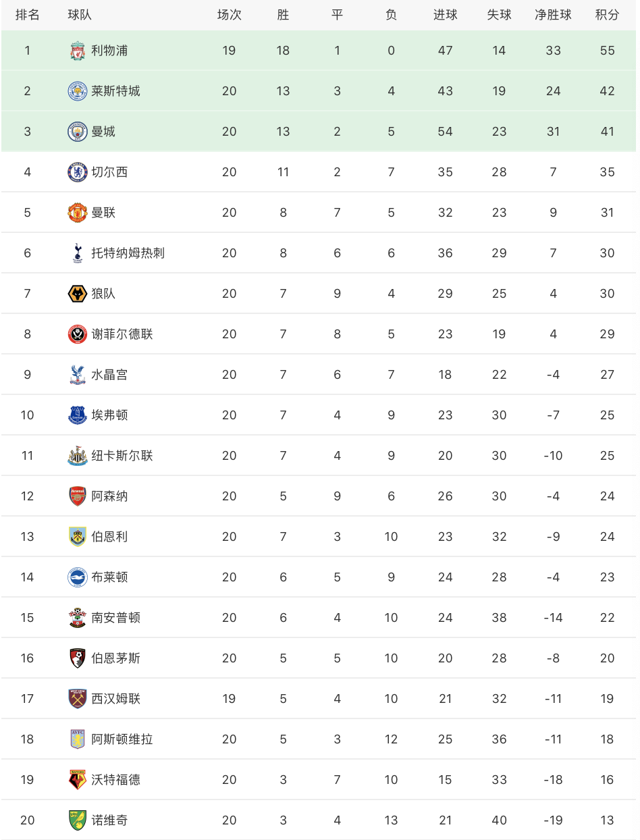Click the Arsenal cannon crest icon
The width and height of the screenshot is (640, 840).
78,496
